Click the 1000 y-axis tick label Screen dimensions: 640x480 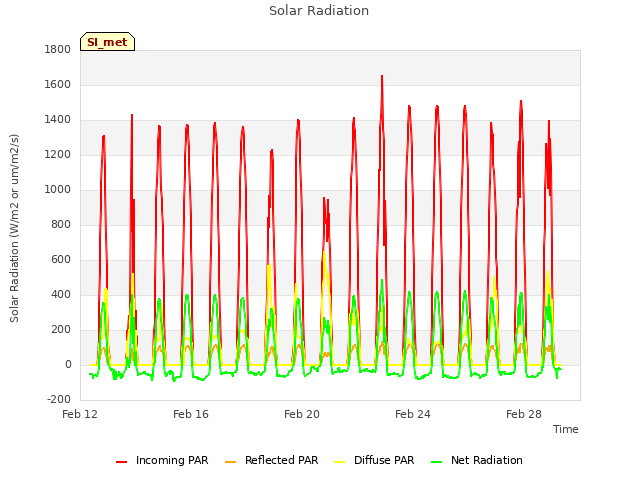(58, 190)
